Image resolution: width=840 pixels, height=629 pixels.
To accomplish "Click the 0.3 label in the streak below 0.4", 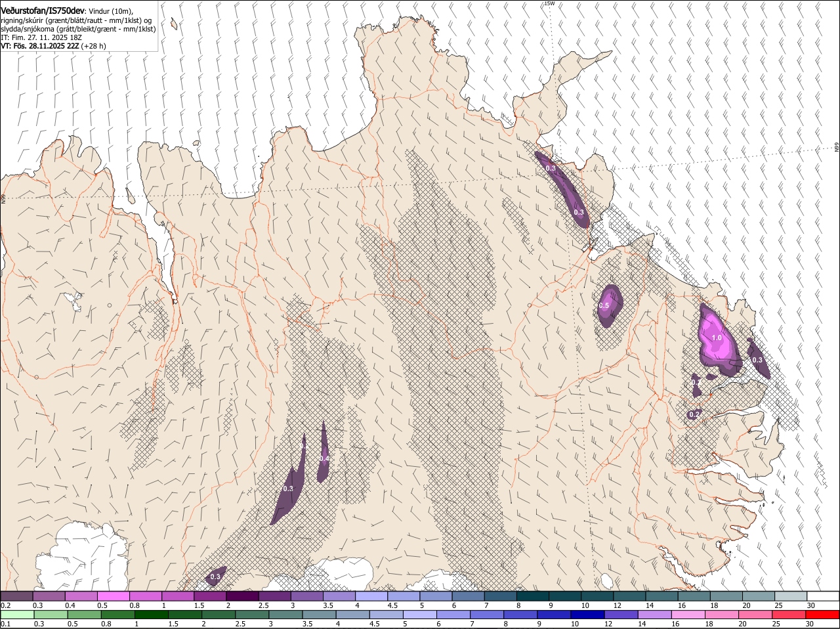I will (x=288, y=489).
